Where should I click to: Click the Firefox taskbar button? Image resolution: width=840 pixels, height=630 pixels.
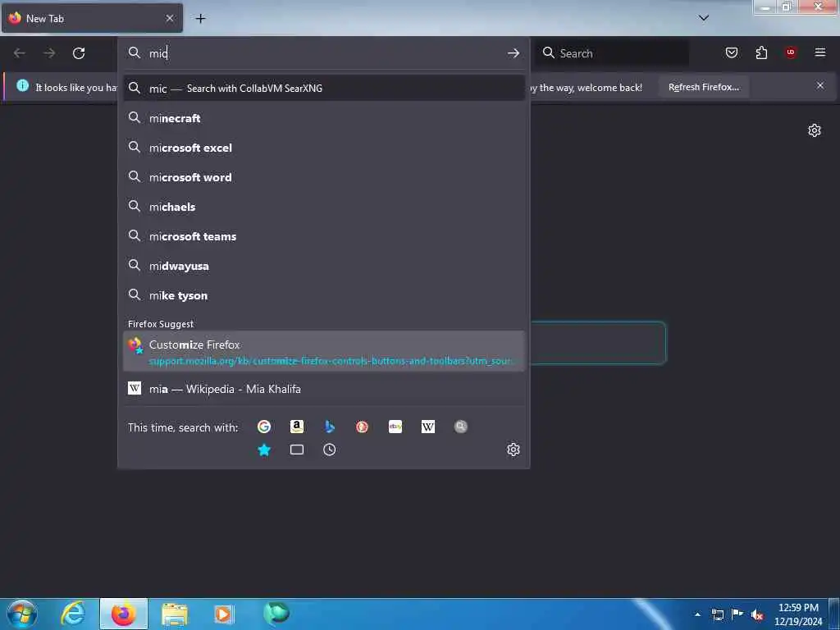coord(123,614)
